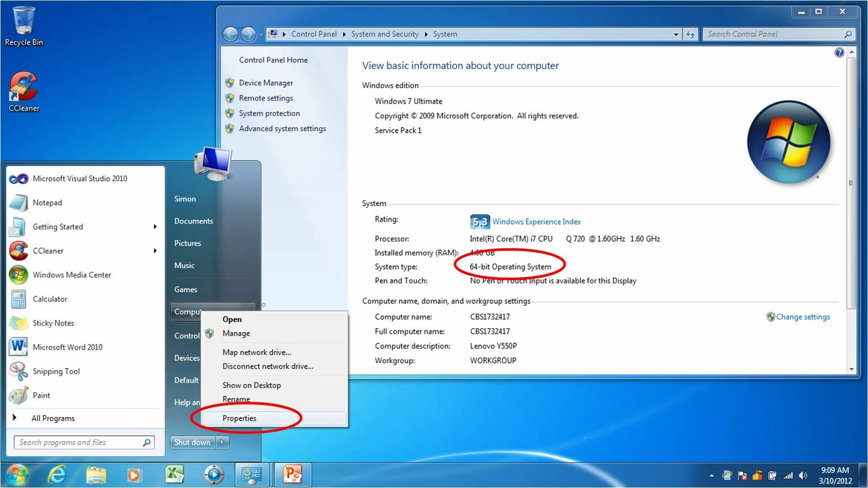
Task: Launch Calculator from the Start menu
Action: coord(50,299)
